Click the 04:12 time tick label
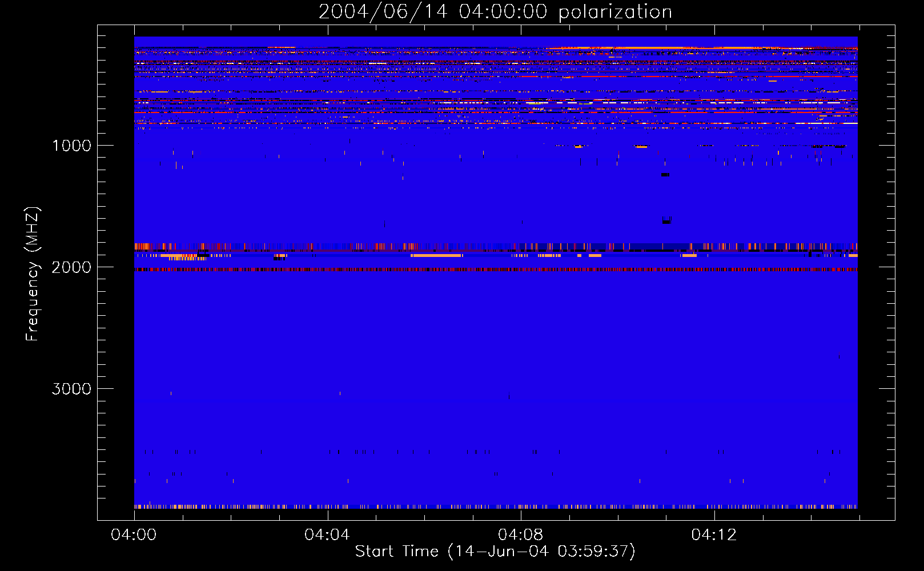This screenshot has width=924, height=571. tap(714, 535)
